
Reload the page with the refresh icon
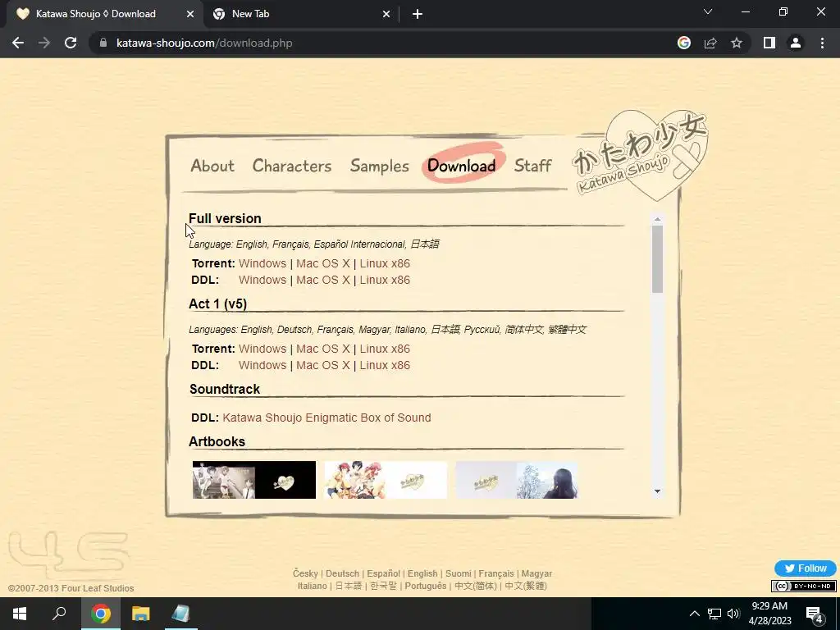(71, 43)
